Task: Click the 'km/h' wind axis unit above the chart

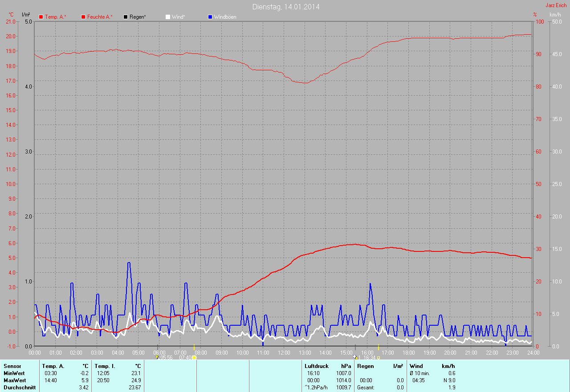Action: click(x=555, y=14)
